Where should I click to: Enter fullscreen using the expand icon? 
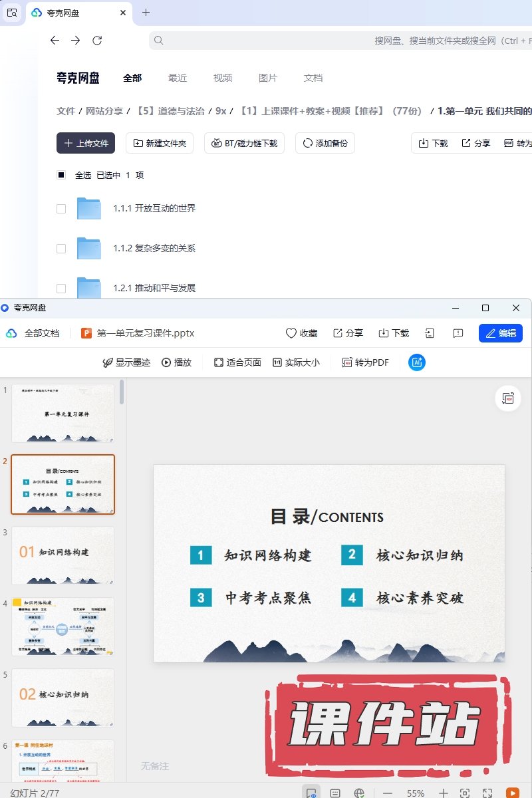(487, 793)
